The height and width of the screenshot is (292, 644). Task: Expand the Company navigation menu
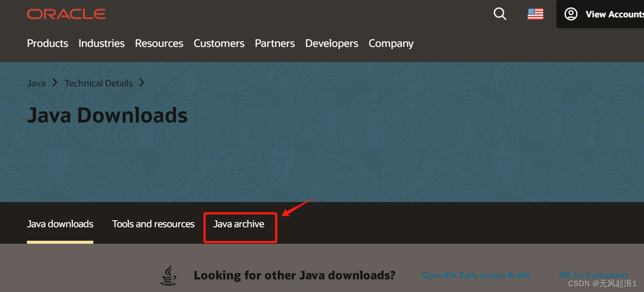click(x=390, y=43)
